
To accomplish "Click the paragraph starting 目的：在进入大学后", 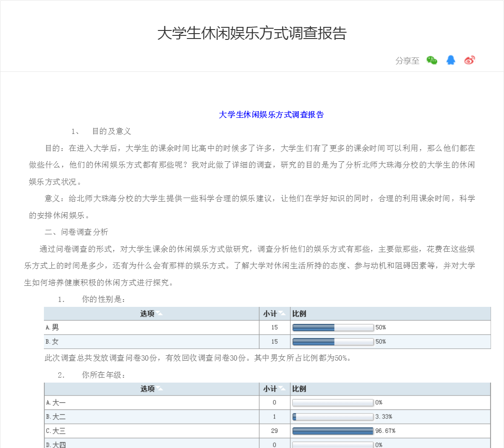I will [x=252, y=165].
